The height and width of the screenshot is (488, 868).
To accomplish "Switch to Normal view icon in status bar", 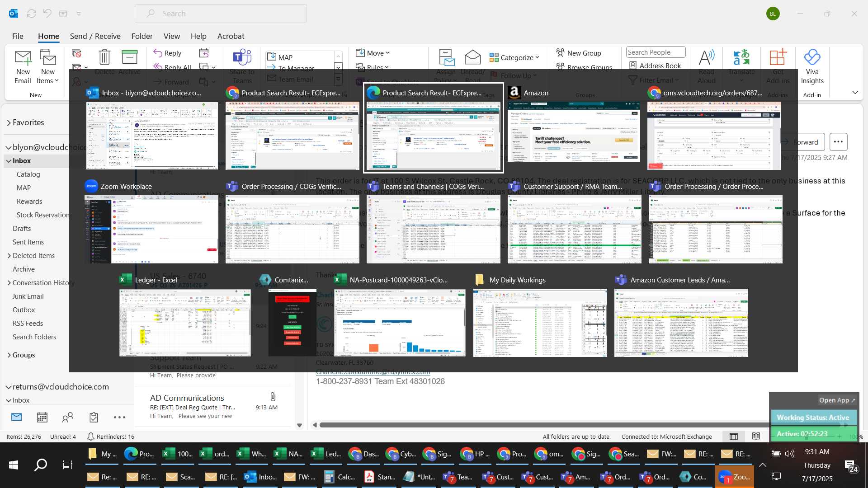I will pyautogui.click(x=734, y=436).
